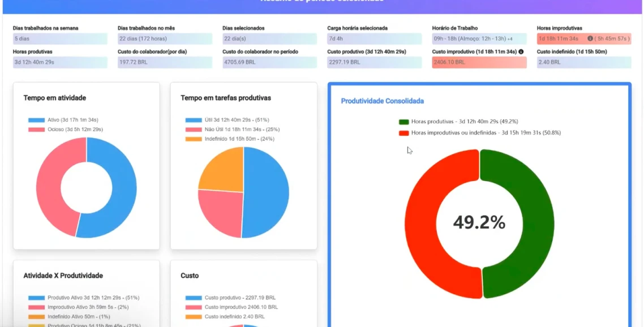Toggle the blue Ativo legend swatch
Viewport: 644px width, 327px height.
point(37,120)
